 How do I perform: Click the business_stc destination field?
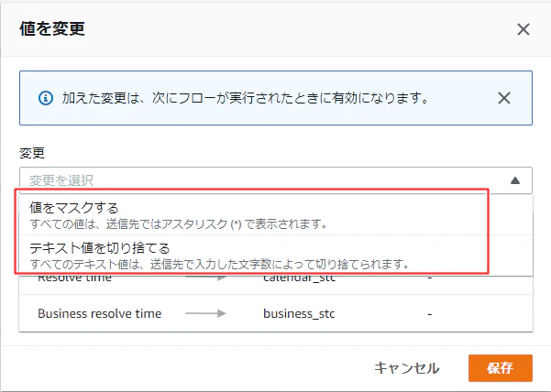coord(299,313)
